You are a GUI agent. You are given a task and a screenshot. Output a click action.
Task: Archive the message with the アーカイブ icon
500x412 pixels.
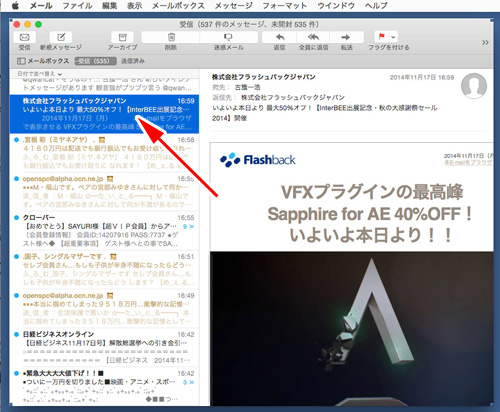point(122,37)
